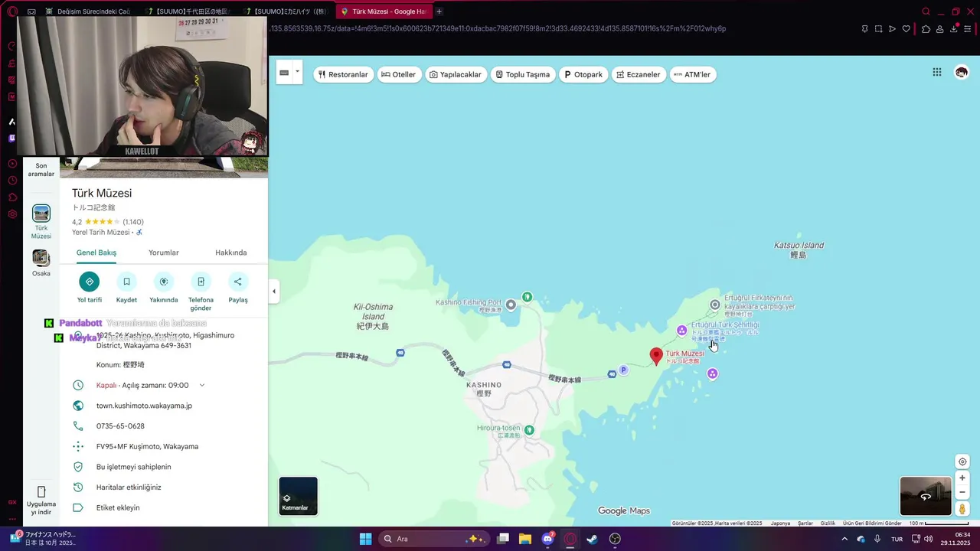
Task: Switch to the Yorumlar tab
Action: [x=163, y=253]
